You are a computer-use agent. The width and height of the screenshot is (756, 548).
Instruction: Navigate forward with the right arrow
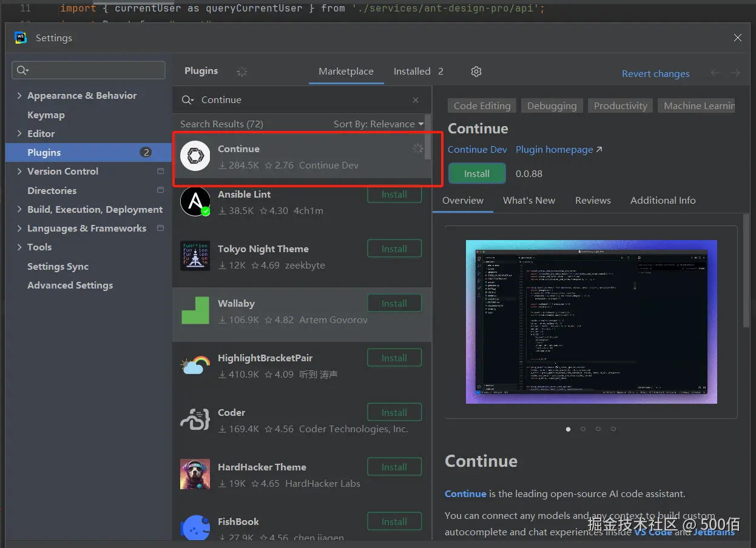(x=735, y=73)
